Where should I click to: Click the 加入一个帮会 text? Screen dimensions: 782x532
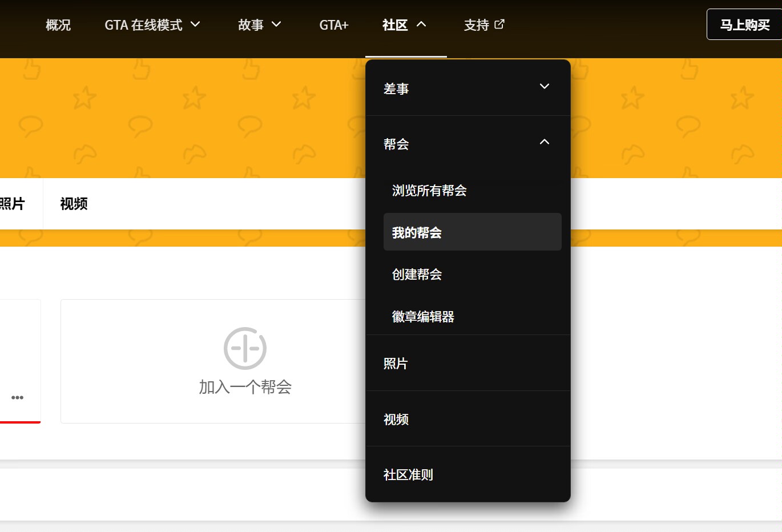pyautogui.click(x=245, y=387)
